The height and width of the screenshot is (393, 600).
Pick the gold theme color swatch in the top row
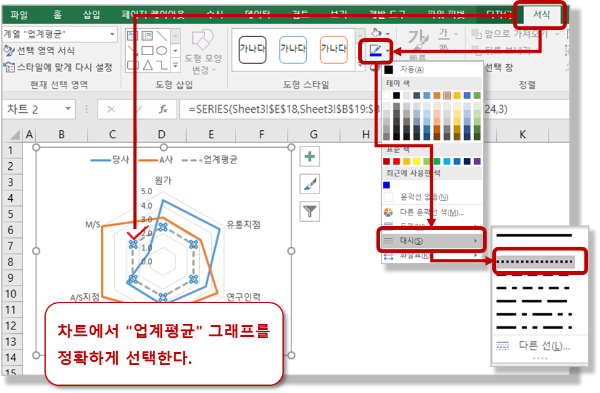tap(457, 95)
